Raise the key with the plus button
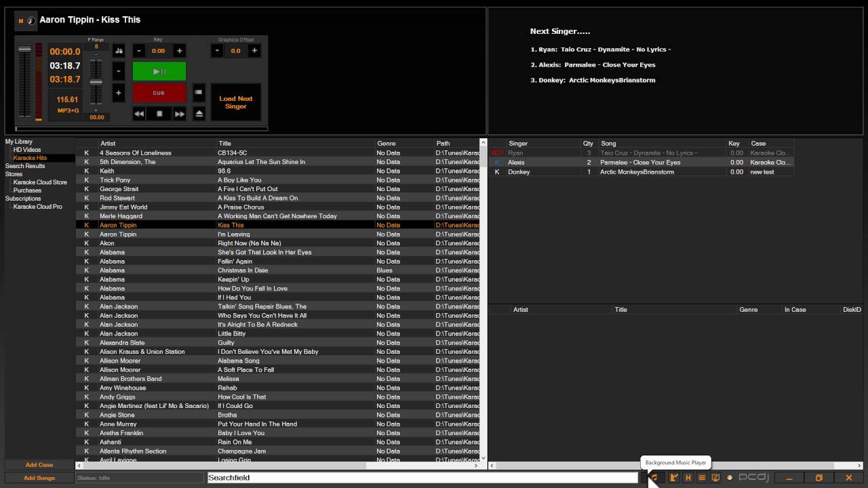This screenshot has height=488, width=868. pyautogui.click(x=179, y=51)
